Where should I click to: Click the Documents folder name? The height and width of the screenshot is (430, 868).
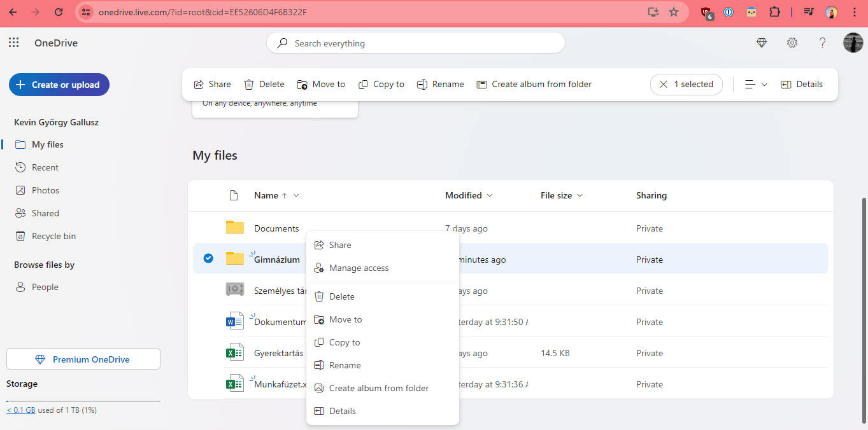tap(276, 228)
